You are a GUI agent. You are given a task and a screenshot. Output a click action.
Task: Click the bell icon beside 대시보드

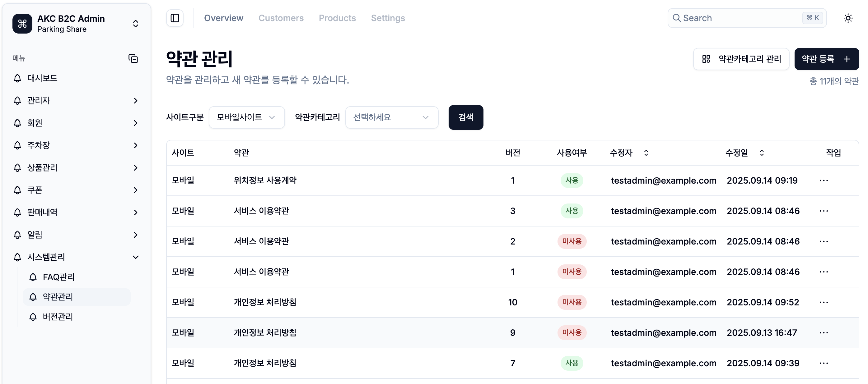pos(17,78)
